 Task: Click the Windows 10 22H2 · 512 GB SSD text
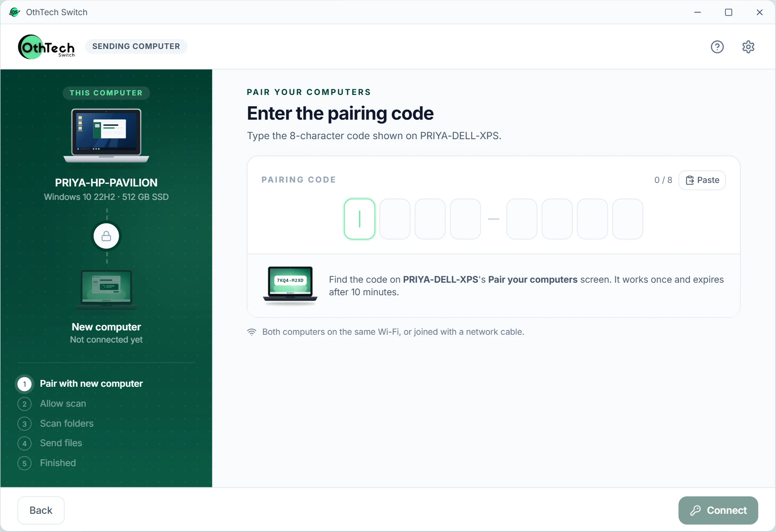[106, 197]
